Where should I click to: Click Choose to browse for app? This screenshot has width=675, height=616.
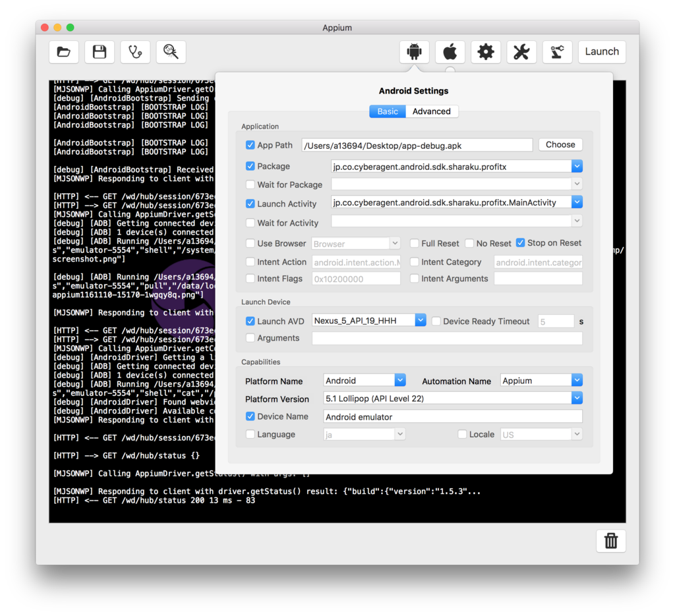coord(560,144)
